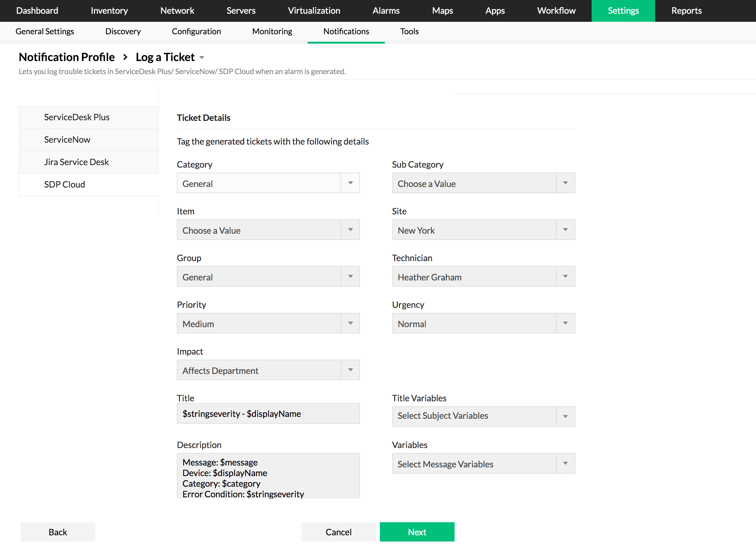
Task: Click the Priority dropdown arrow
Action: pos(350,323)
